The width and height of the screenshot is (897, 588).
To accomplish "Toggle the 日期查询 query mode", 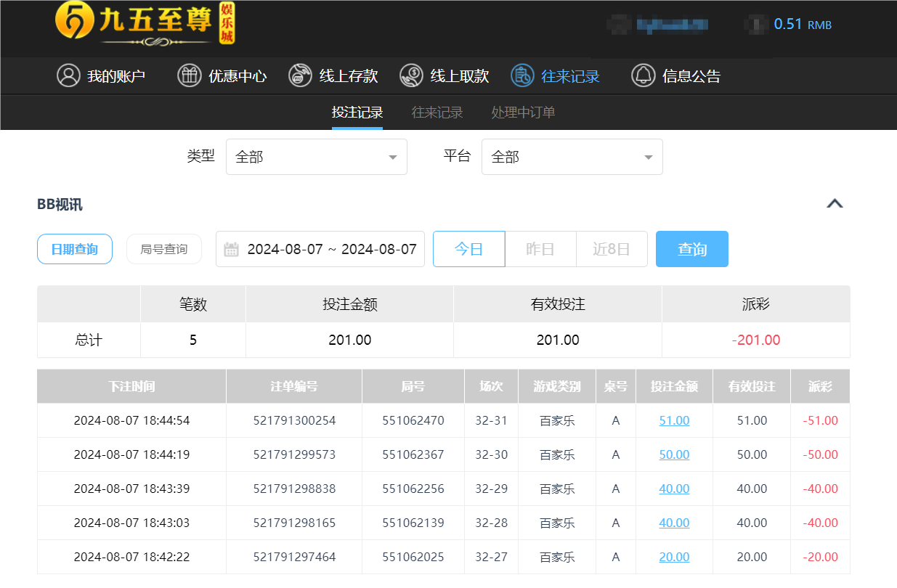I will [x=75, y=249].
